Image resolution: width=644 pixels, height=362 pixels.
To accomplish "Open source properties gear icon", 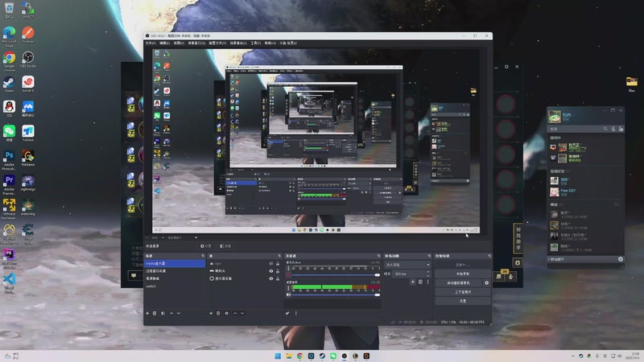I will coord(227,313).
